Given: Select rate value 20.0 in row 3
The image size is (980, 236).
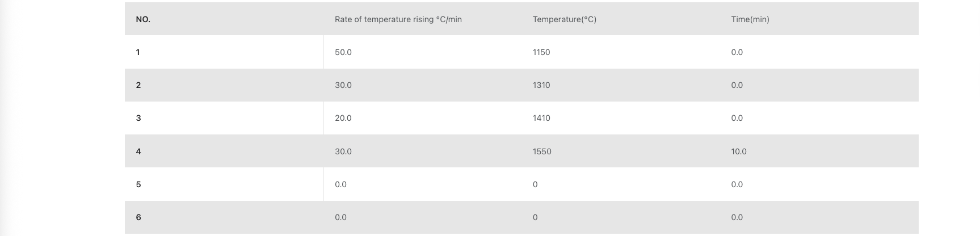Looking at the screenshot, I should tap(343, 118).
